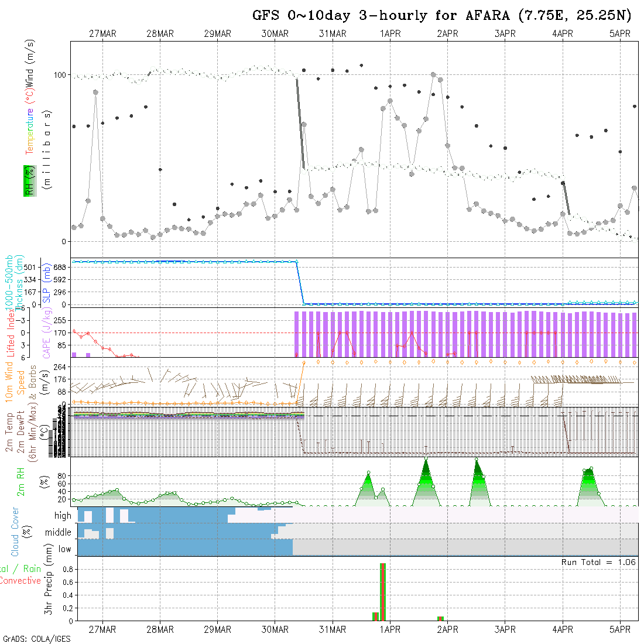Select the "28MAR" label on the top date axis

pos(160,34)
